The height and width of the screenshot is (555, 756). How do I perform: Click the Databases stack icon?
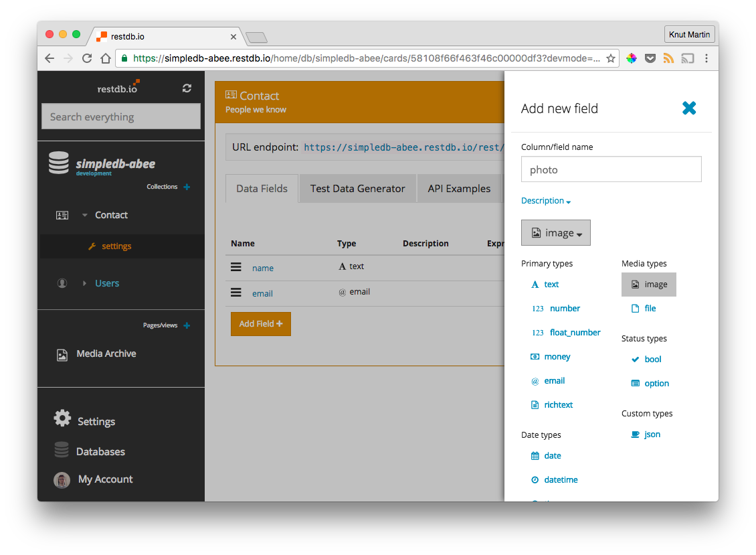pyautogui.click(x=62, y=449)
